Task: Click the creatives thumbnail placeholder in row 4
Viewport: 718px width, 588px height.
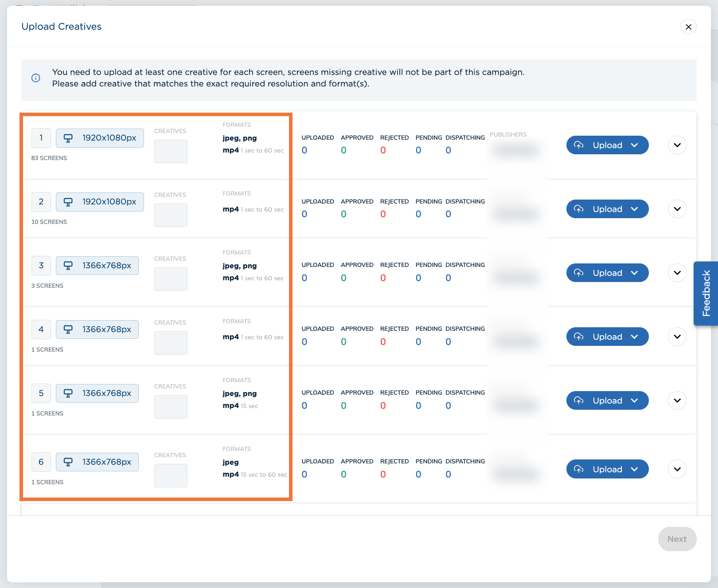Action: click(171, 343)
